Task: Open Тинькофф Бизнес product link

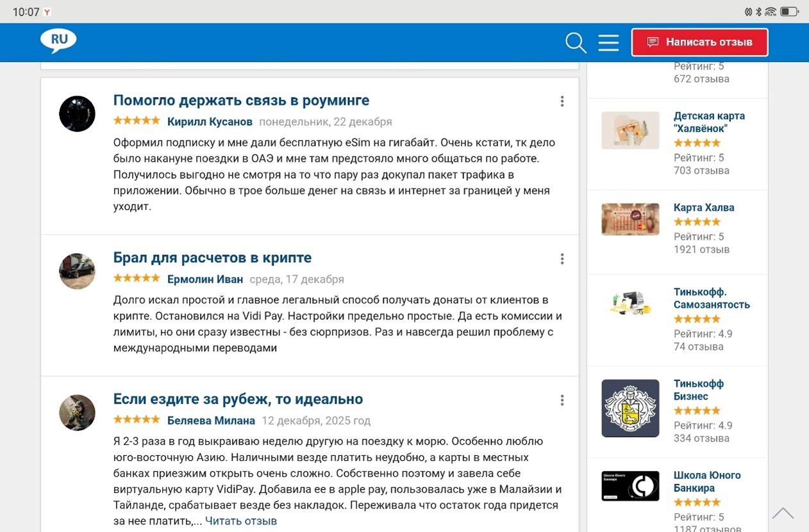Action: [x=699, y=390]
